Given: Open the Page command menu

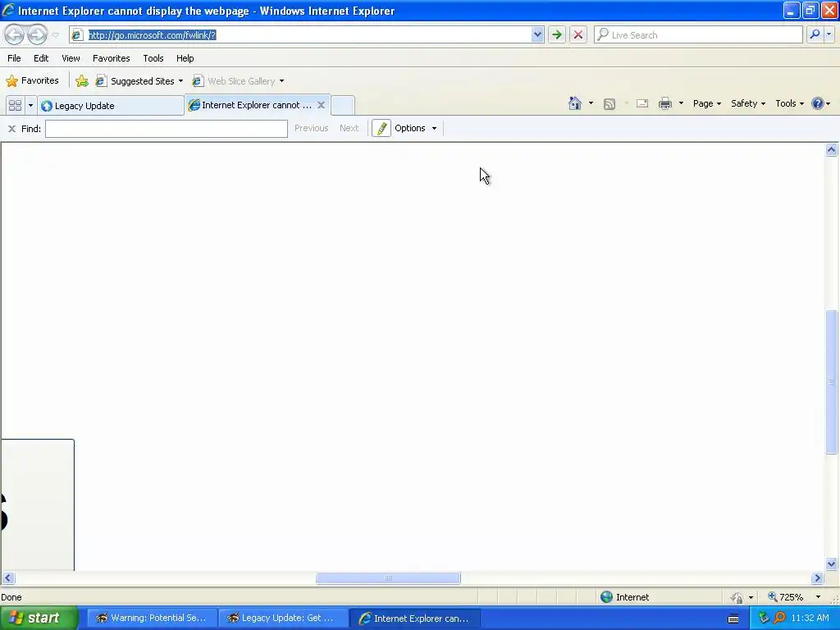Looking at the screenshot, I should coord(706,103).
